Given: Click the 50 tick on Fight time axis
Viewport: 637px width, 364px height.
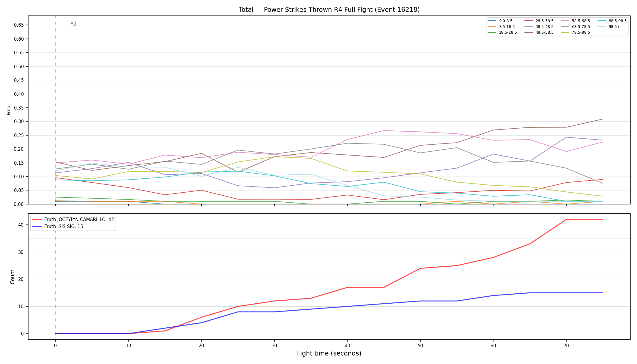Looking at the screenshot, I should [x=420, y=345].
